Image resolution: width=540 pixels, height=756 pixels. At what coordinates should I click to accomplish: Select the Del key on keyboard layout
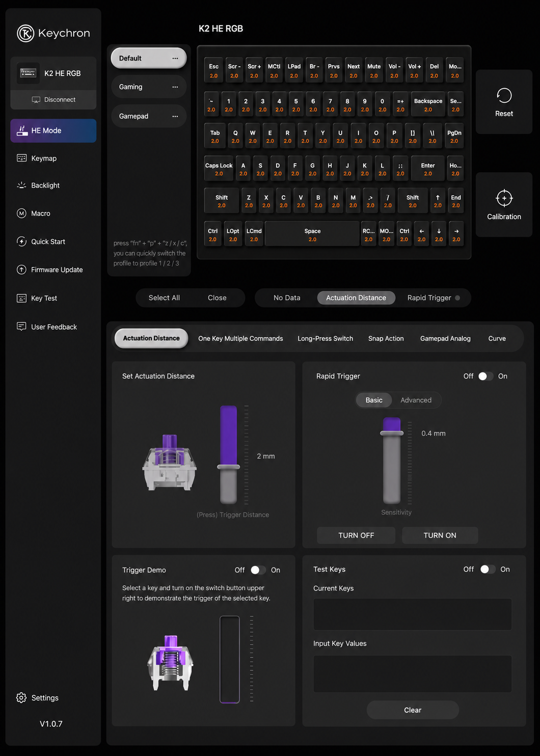[x=434, y=70]
